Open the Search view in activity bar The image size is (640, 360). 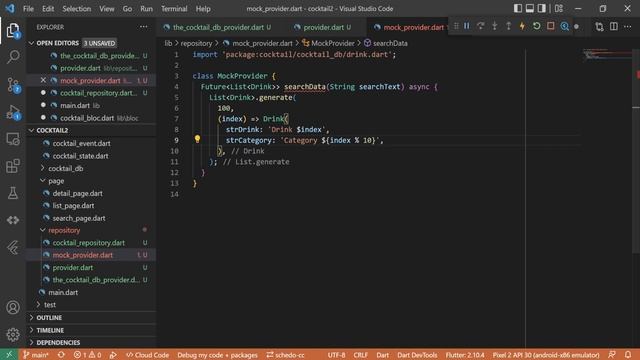[13, 57]
